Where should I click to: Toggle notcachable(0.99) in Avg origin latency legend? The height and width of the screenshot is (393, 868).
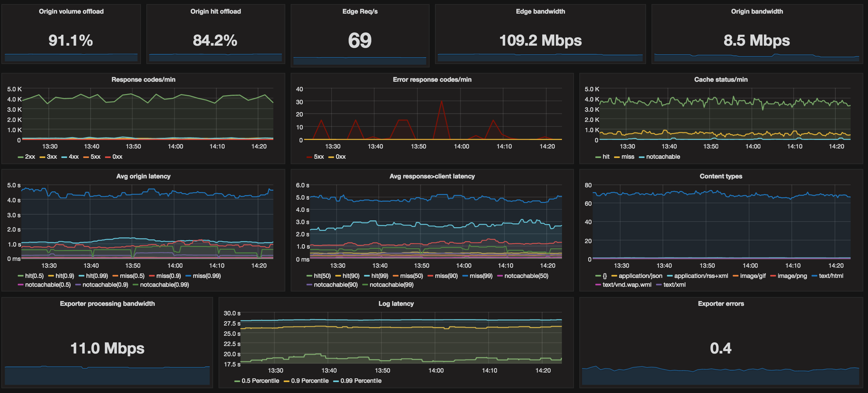click(164, 285)
